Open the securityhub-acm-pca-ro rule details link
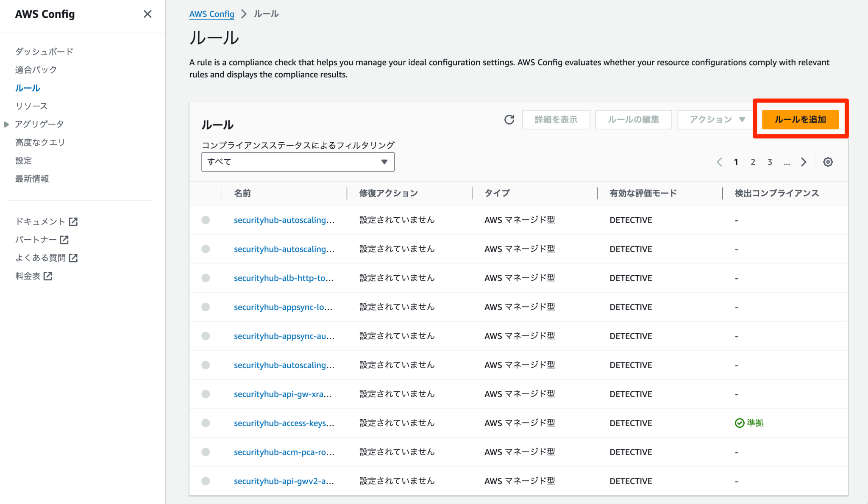 pos(283,452)
